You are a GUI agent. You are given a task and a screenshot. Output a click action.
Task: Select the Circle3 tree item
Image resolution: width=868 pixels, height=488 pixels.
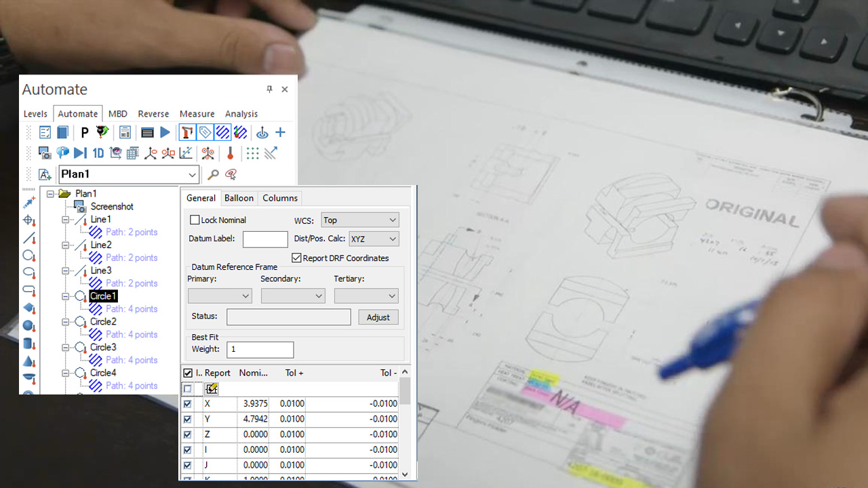pos(103,348)
